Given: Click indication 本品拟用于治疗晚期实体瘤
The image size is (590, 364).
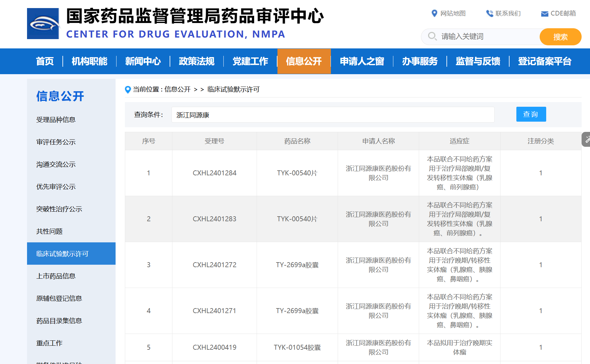Looking at the screenshot, I should coord(460,348).
